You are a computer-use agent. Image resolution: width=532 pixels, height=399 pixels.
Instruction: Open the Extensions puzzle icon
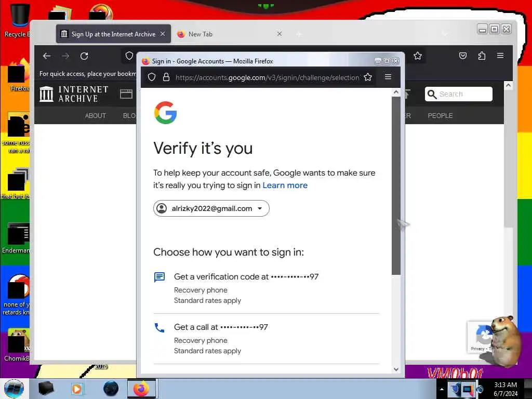coord(482,56)
